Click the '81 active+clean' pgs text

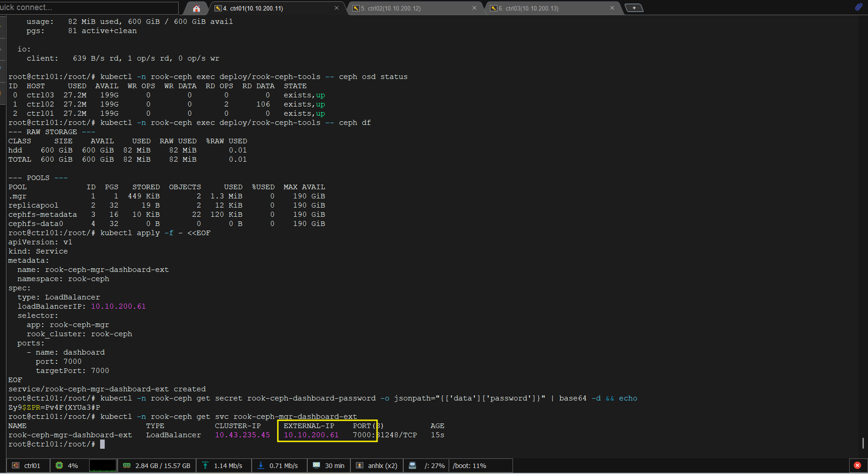(102, 31)
